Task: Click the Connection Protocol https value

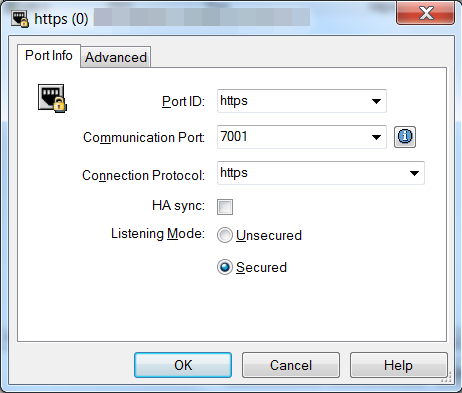Action: coord(234,173)
